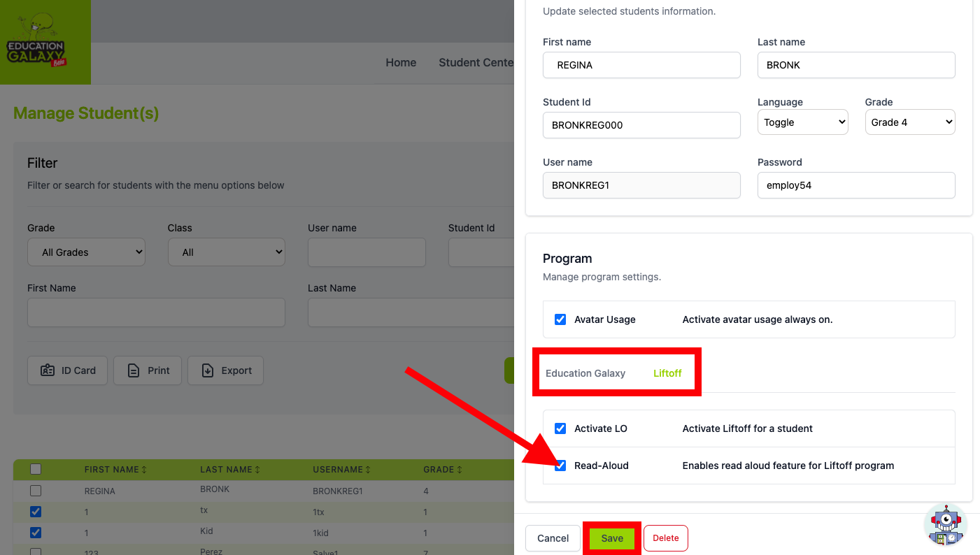This screenshot has width=980, height=555.
Task: Click the First name field with REGINA
Action: pos(641,65)
